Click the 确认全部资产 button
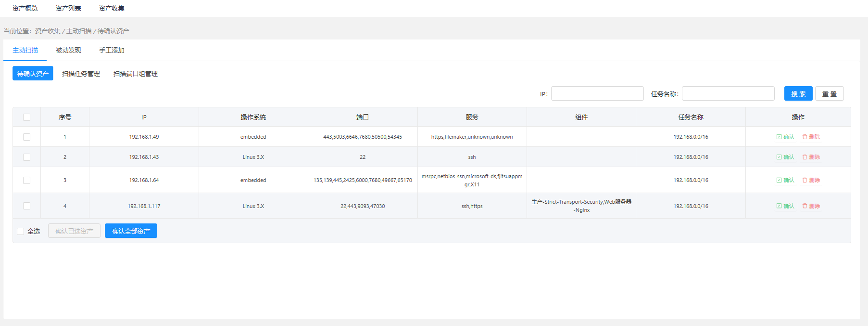 [131, 231]
